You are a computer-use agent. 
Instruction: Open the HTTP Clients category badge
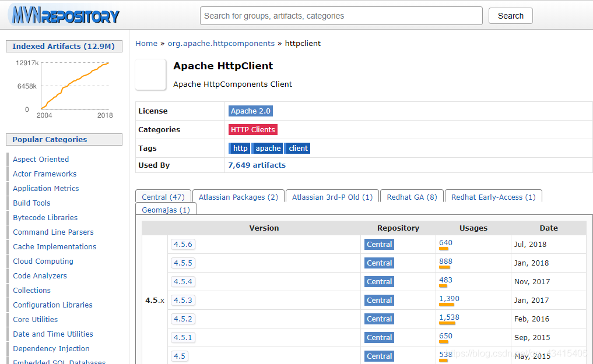tap(252, 129)
